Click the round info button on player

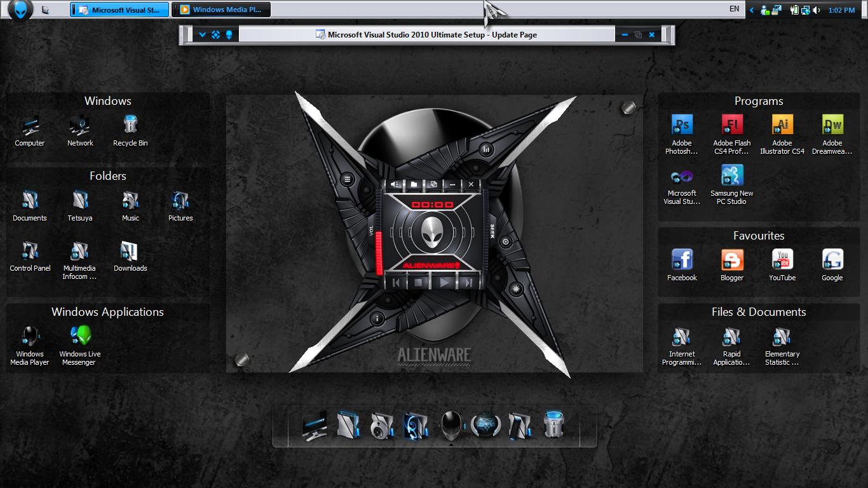(377, 318)
